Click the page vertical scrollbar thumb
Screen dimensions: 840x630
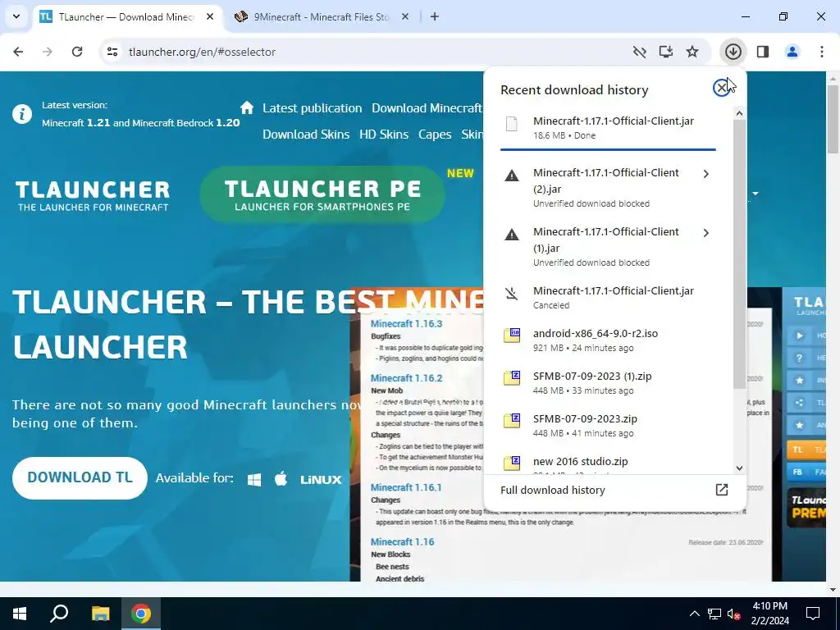(x=833, y=119)
